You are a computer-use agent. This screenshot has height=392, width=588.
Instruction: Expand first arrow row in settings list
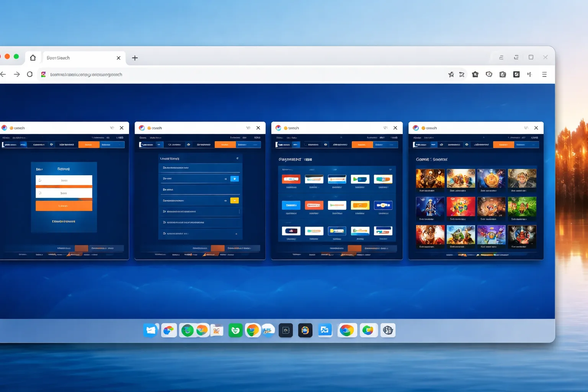click(200, 211)
